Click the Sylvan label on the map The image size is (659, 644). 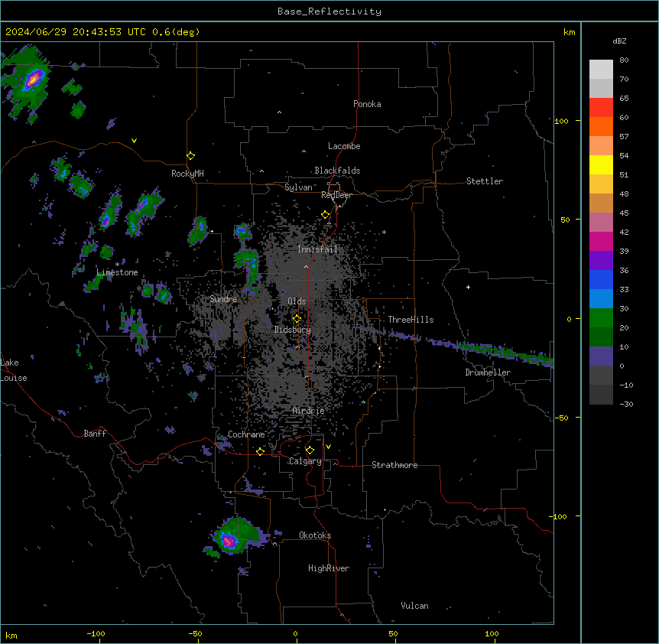point(298,187)
